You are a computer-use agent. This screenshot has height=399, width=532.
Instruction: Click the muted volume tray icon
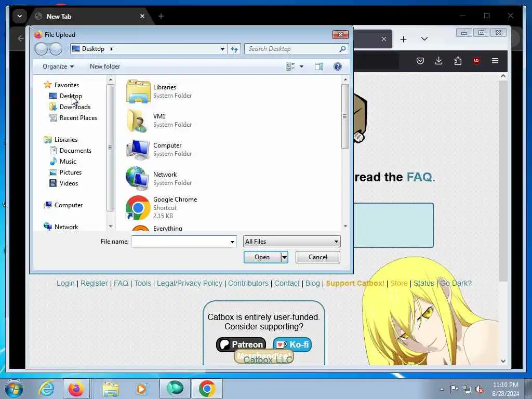point(480,389)
